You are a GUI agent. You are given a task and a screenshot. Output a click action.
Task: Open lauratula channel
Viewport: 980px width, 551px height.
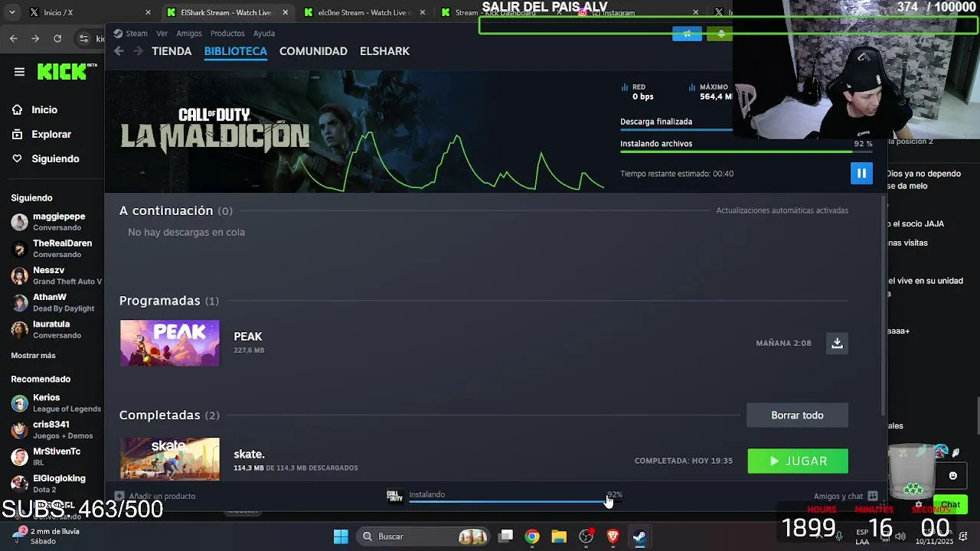[x=52, y=329]
